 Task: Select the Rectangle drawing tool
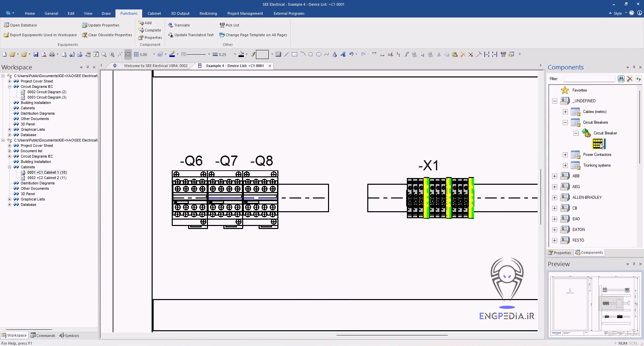[x=294, y=54]
